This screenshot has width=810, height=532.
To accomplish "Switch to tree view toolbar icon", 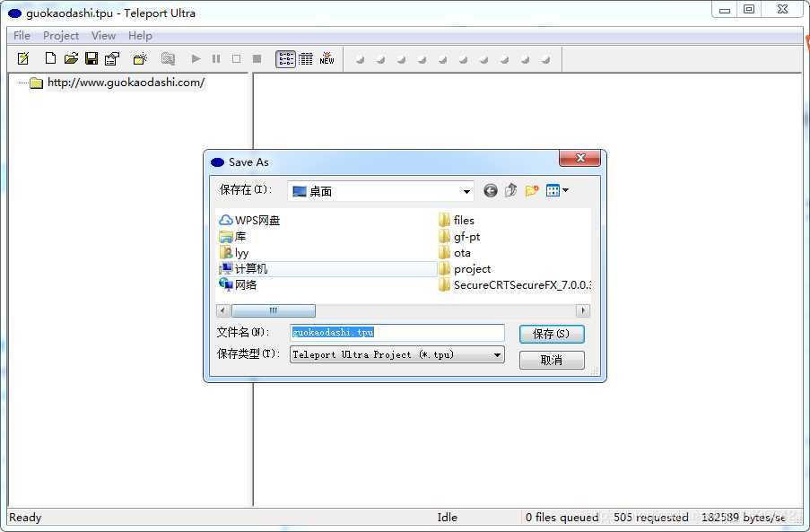I will 285,59.
